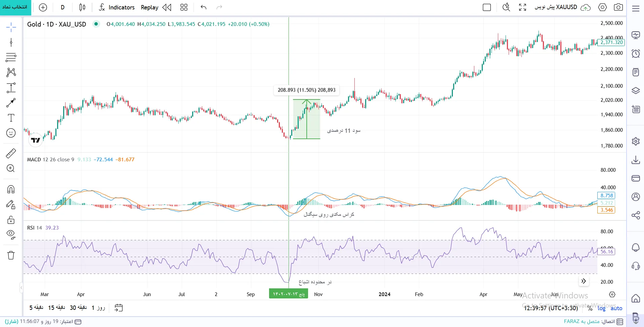Select the crosshair cursor tool
Screen dimensions: 644x327
coord(11,27)
